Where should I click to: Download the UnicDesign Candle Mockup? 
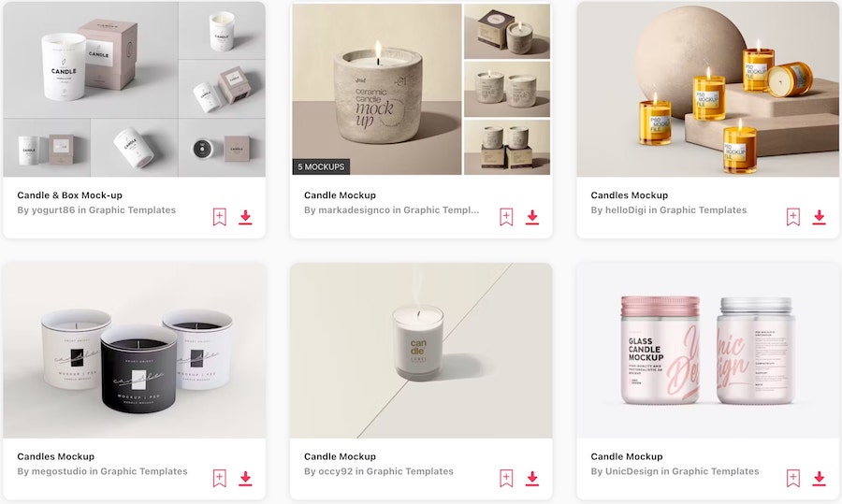pyautogui.click(x=819, y=478)
